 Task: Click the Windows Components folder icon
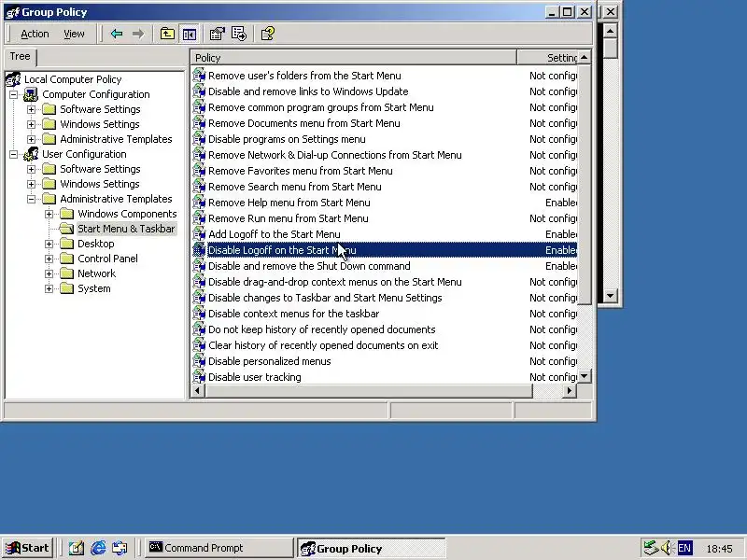(x=66, y=214)
